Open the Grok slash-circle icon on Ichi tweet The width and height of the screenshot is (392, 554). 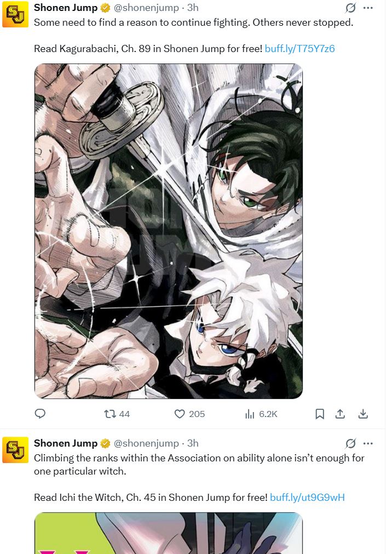[x=351, y=443]
